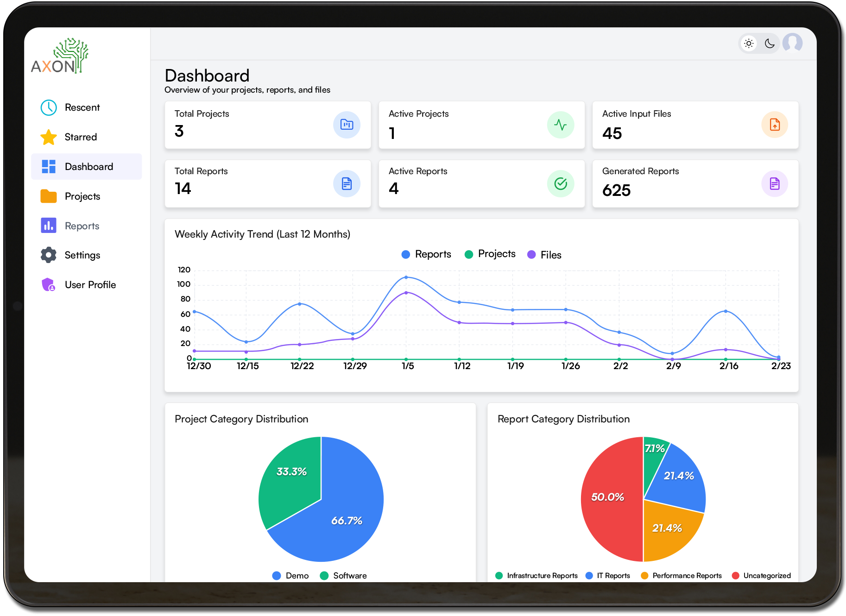Go to Starred in the sidebar

pos(81,137)
